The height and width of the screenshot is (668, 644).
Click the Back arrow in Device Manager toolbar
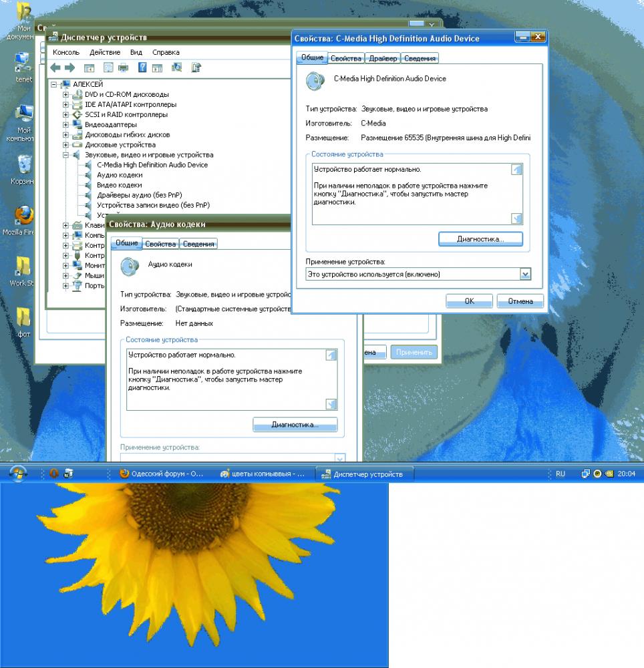(x=55, y=67)
